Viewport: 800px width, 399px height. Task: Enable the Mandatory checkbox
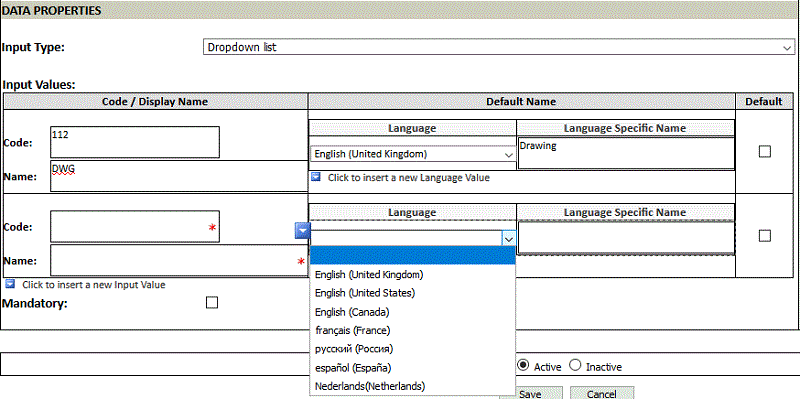pyautogui.click(x=212, y=303)
